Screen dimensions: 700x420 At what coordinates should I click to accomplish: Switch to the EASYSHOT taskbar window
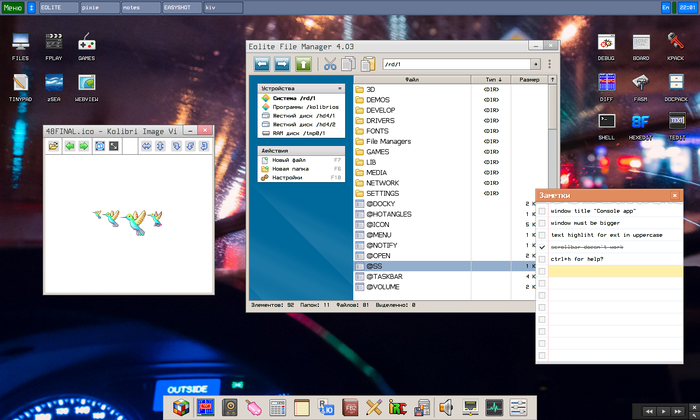pos(180,7)
